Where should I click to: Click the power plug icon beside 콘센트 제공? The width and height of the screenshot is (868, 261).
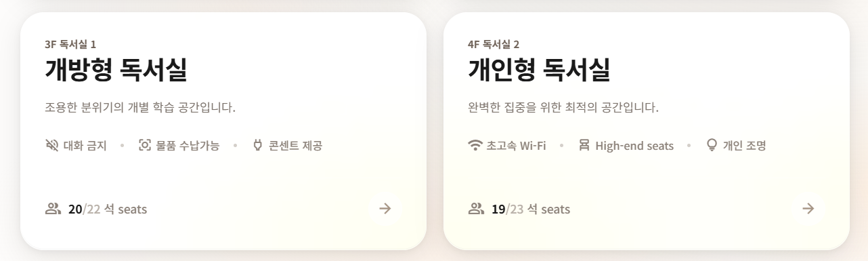point(257,145)
